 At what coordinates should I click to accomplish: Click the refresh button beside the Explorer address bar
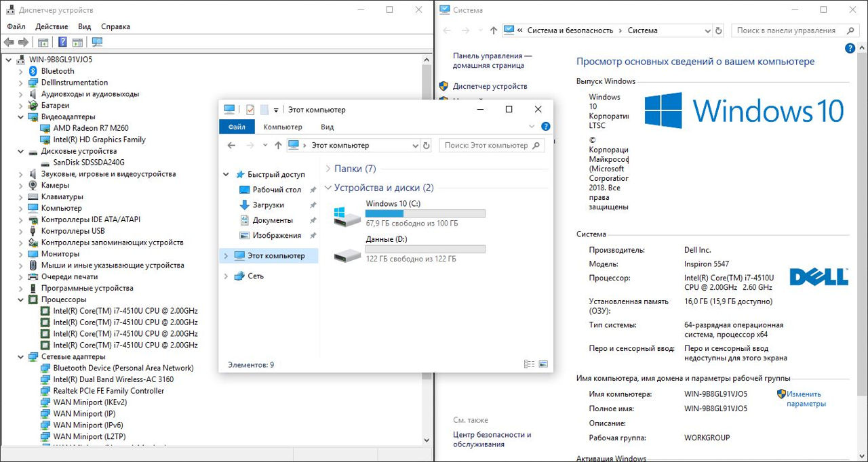[x=426, y=146]
